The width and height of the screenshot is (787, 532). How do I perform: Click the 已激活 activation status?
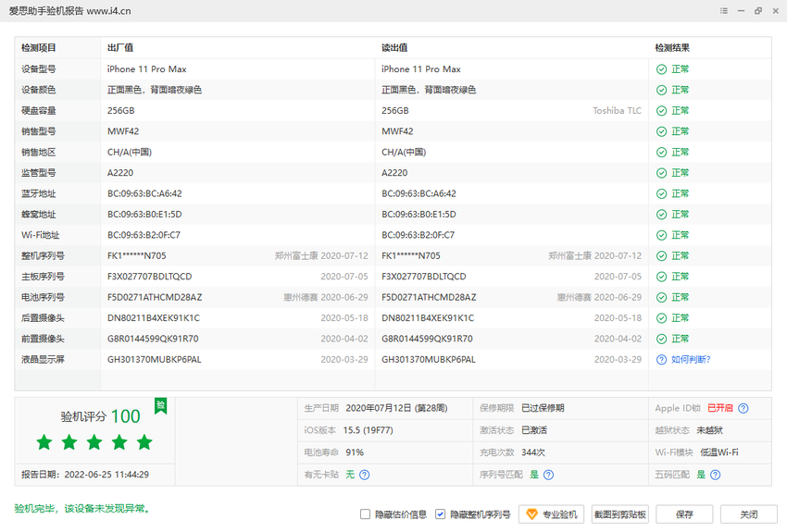(x=534, y=430)
